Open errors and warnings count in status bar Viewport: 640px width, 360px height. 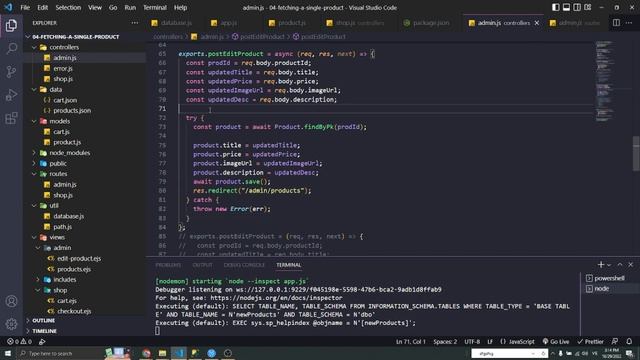point(19,342)
